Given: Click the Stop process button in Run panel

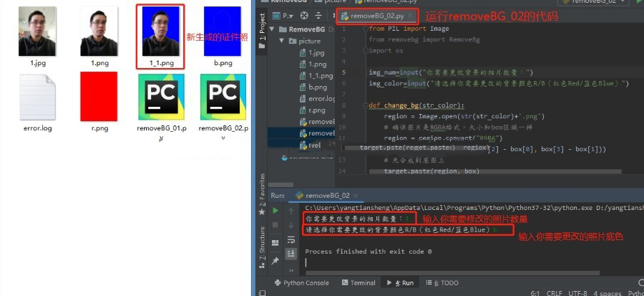Looking at the screenshot, I should [275, 227].
